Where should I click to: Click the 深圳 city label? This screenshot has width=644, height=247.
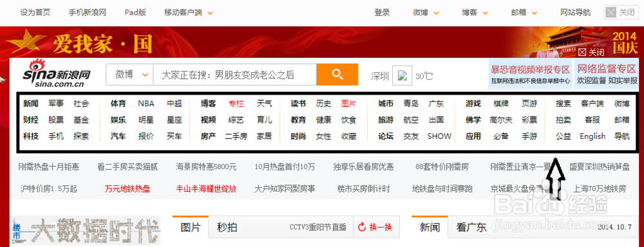click(380, 76)
